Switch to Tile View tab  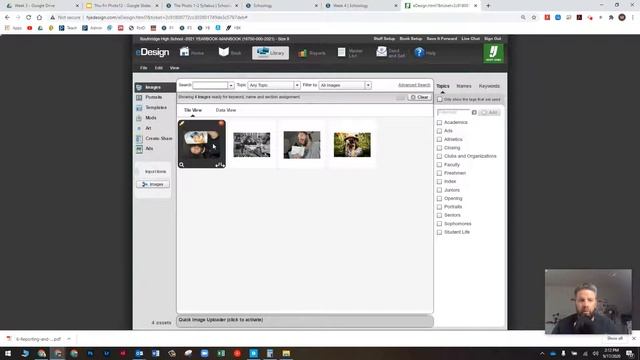(x=193, y=110)
